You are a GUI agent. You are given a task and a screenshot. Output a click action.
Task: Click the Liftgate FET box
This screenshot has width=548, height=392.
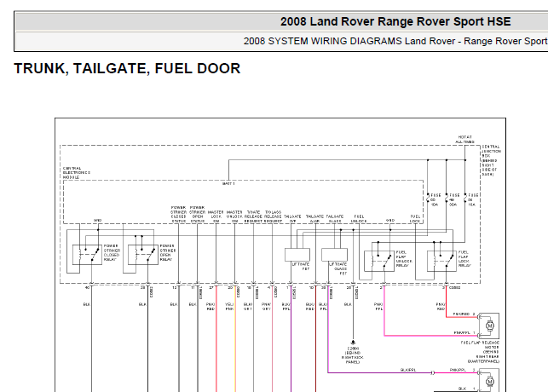[297, 255]
